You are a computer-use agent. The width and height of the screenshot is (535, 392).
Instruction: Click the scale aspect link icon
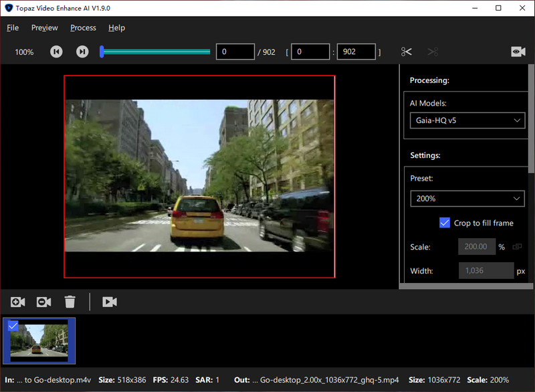pyautogui.click(x=517, y=247)
